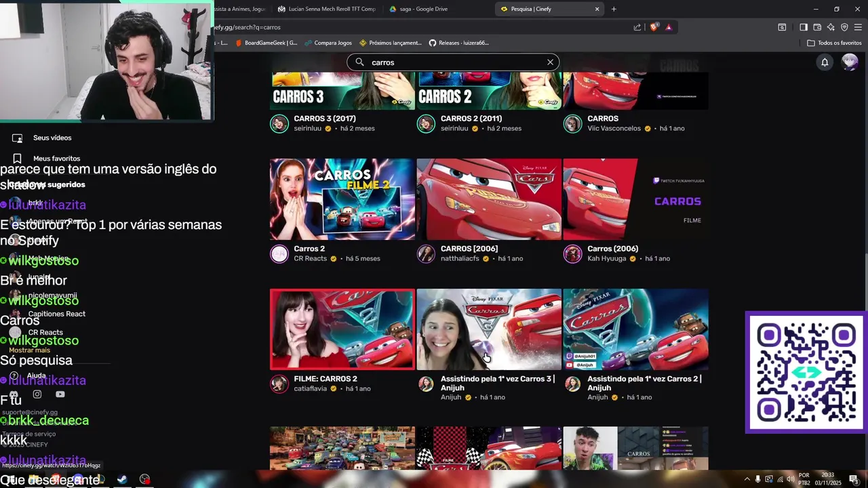Open a new browser tab with plus
This screenshot has width=868, height=488.
pyautogui.click(x=614, y=9)
